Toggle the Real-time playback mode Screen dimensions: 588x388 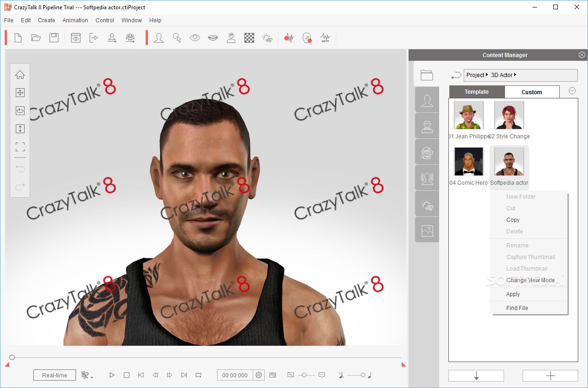55,375
